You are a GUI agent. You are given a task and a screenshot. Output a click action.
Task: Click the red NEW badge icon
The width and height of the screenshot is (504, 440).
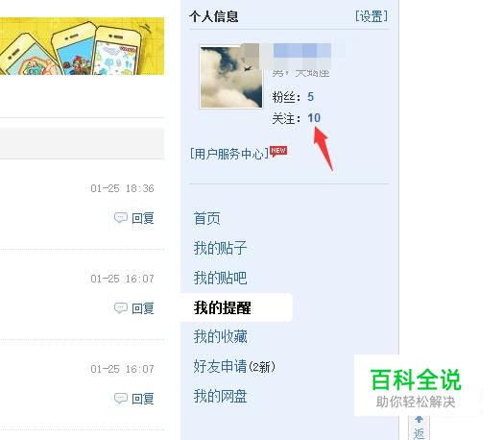278,151
